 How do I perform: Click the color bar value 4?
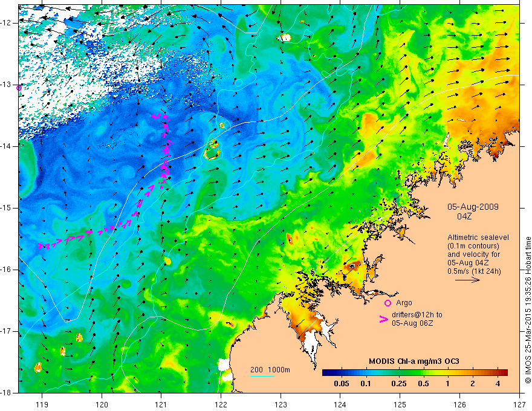498,384
